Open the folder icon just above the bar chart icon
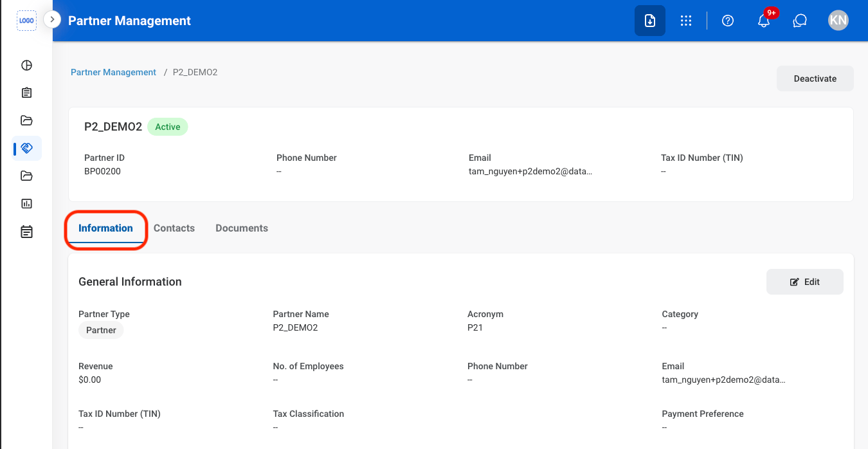The image size is (868, 449). pyautogui.click(x=26, y=176)
